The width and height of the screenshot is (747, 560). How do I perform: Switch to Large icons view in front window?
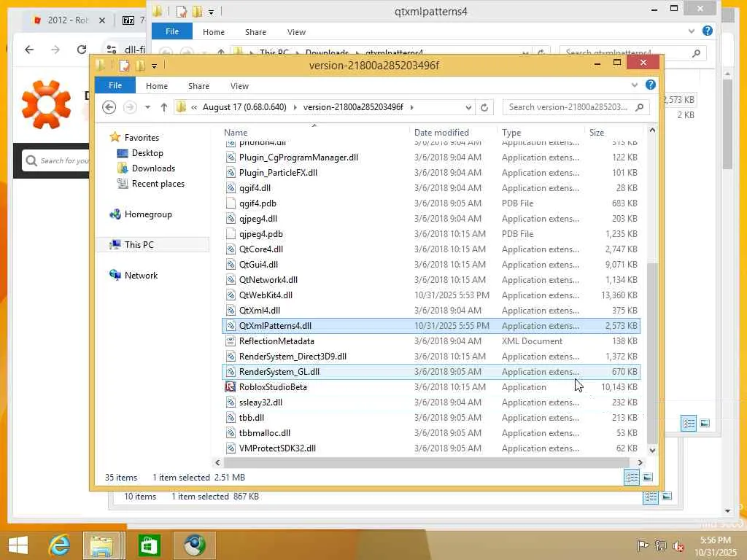coord(648,477)
